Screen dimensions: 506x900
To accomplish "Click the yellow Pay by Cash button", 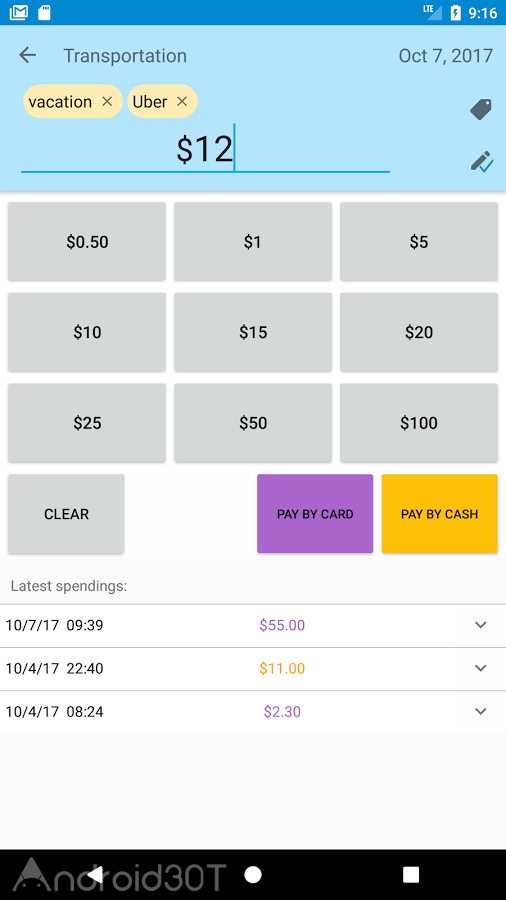I will pos(439,514).
